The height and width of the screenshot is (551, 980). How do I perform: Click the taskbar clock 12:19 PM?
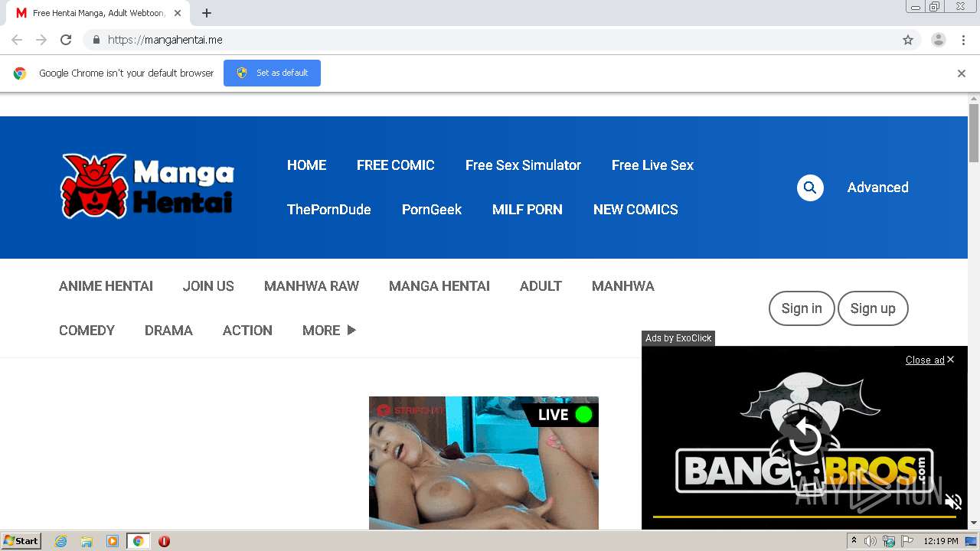click(941, 541)
